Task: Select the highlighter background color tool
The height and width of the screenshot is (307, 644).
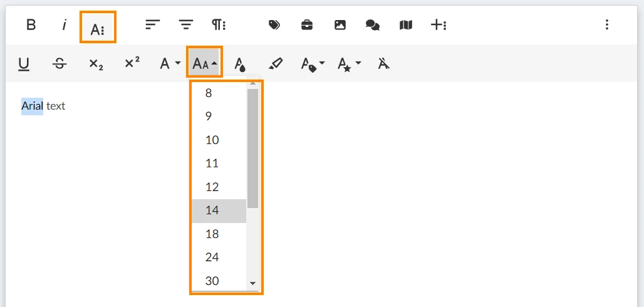Action: [276, 64]
